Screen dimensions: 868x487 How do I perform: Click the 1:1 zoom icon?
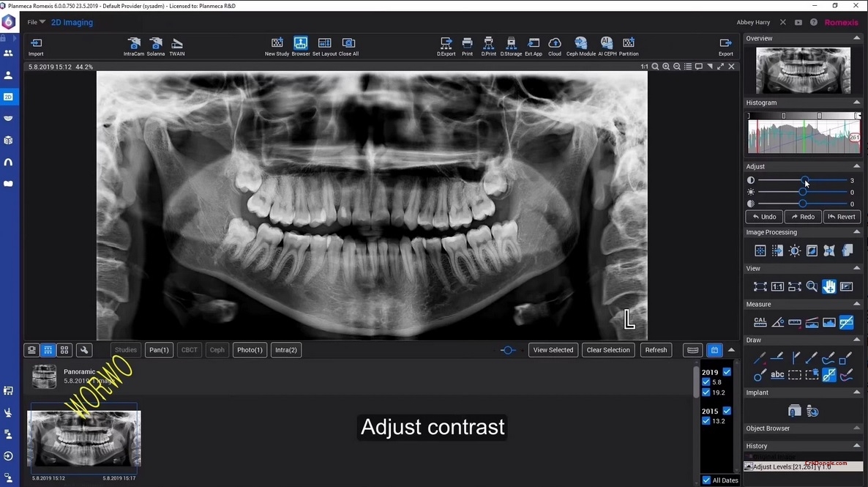pyautogui.click(x=643, y=66)
